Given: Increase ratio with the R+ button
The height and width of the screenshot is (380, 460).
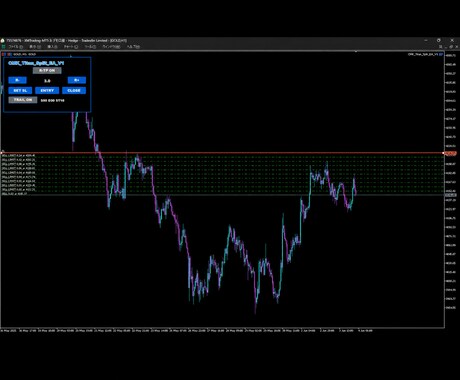Looking at the screenshot, I should coord(77,80).
